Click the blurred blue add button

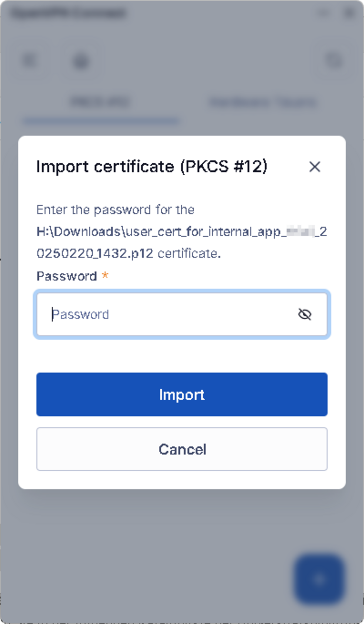(x=319, y=579)
